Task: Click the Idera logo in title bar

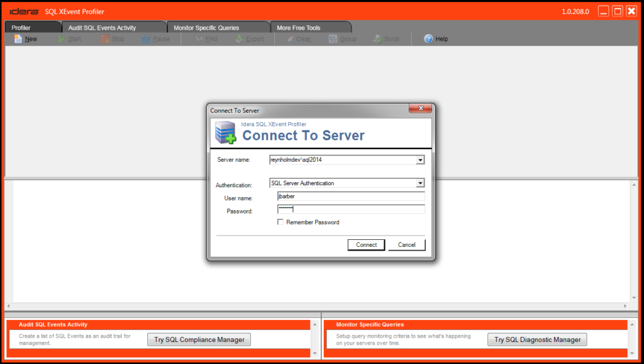Action: 25,11
